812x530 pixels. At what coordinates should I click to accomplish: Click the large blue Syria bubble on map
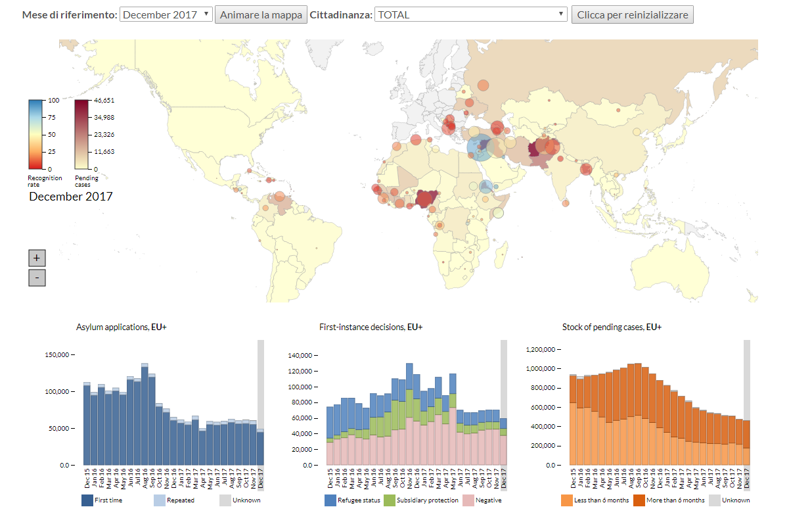tap(479, 147)
